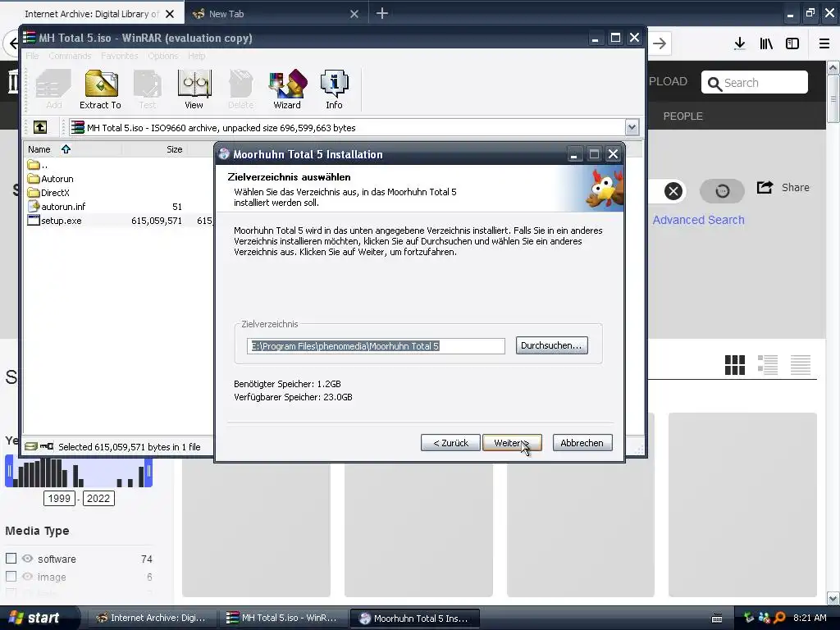Viewport: 840px width, 630px height.
Task: Click the Zurück button in installer
Action: [450, 442]
